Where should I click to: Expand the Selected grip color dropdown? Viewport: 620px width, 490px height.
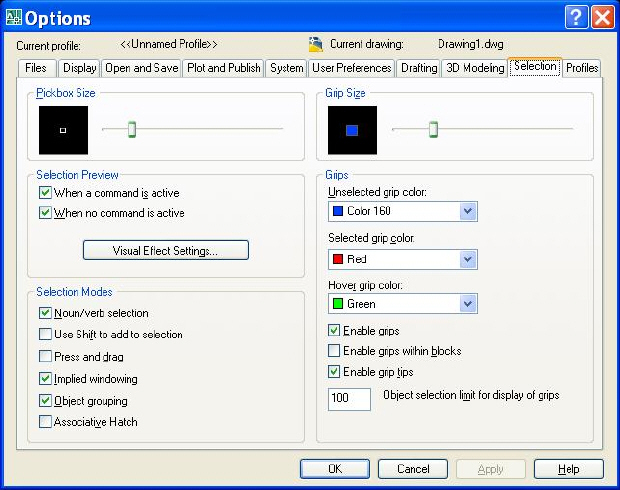coord(468,259)
